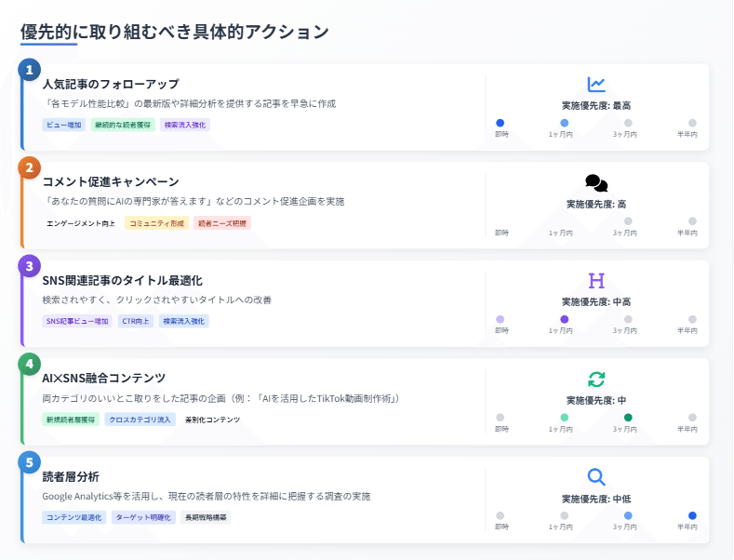Click the コンテンツ最適化 tag
This screenshot has width=734, height=560.
coord(74,517)
